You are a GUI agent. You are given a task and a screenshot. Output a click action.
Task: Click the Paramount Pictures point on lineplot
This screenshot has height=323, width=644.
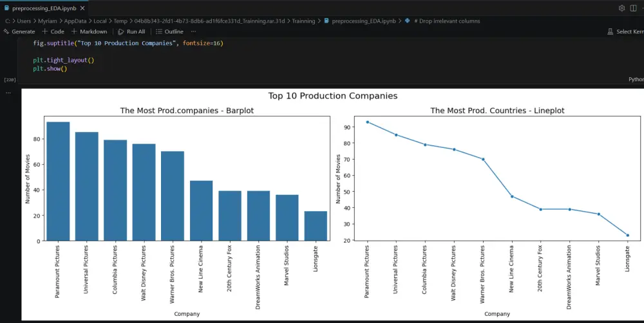click(368, 122)
